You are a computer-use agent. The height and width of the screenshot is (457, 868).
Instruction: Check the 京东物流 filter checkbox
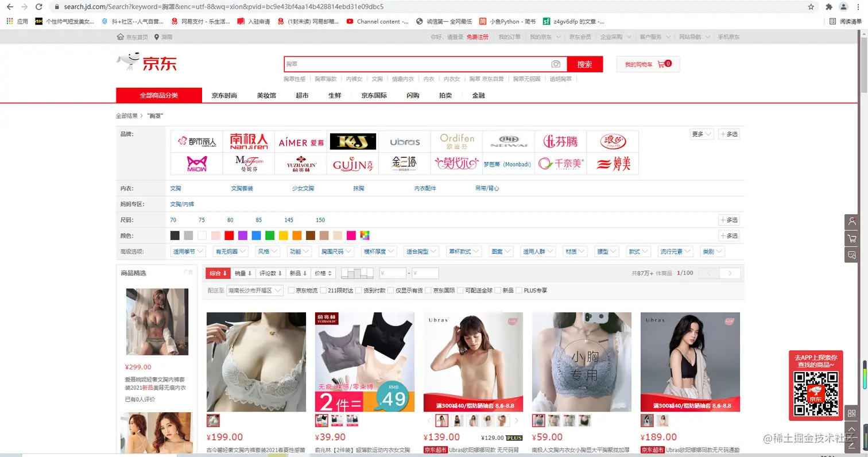(292, 291)
